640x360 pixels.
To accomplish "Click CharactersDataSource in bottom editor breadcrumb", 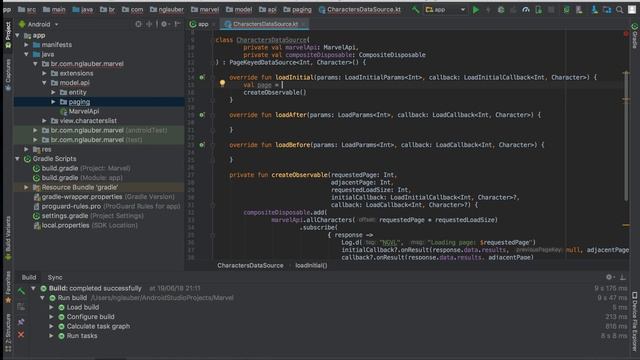I will [250, 266].
